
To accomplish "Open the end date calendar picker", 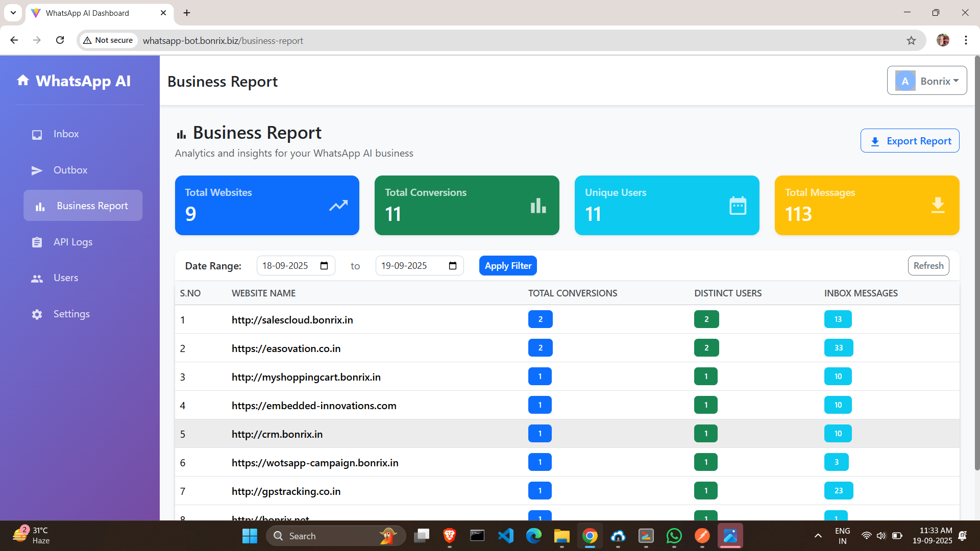I will (453, 265).
